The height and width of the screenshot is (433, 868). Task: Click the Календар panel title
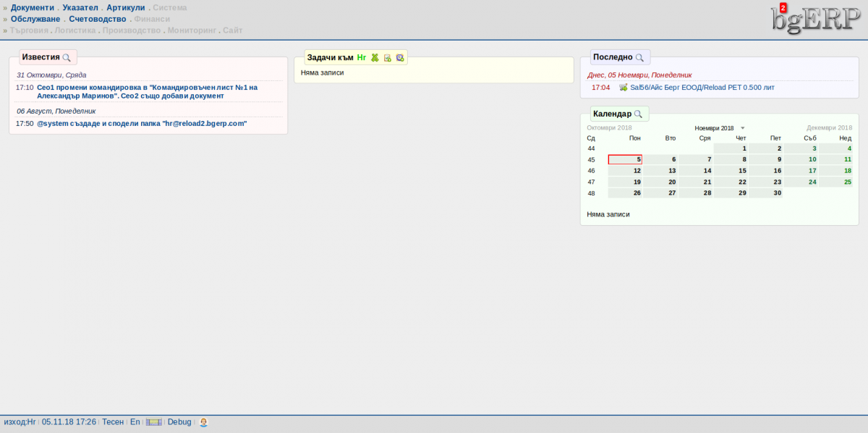[612, 114]
